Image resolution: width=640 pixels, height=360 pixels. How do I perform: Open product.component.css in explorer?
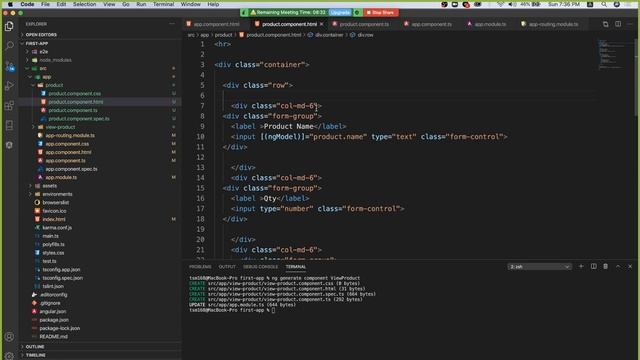point(74,93)
